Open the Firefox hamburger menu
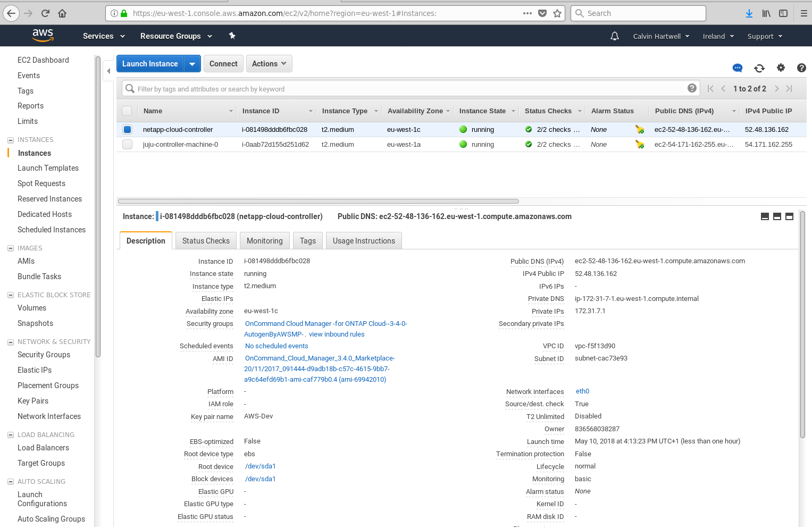 (804, 13)
